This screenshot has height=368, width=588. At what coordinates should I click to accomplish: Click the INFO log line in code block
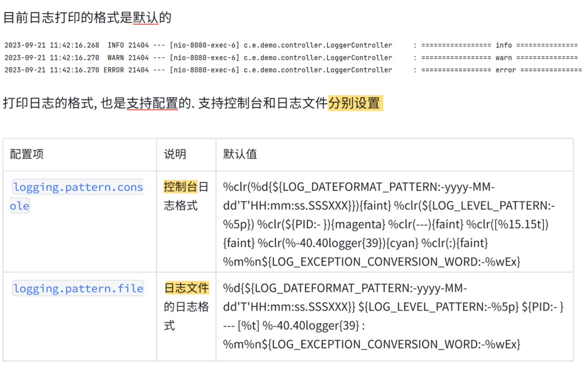click(291, 45)
